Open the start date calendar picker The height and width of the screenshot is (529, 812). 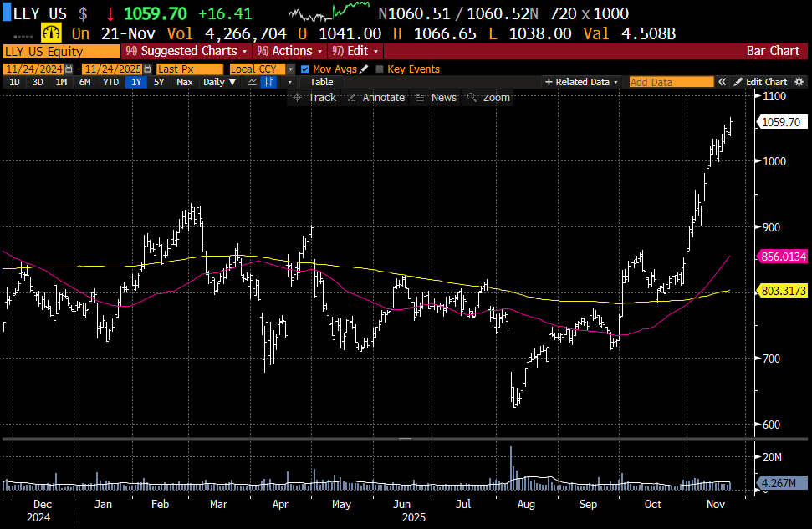click(x=69, y=69)
